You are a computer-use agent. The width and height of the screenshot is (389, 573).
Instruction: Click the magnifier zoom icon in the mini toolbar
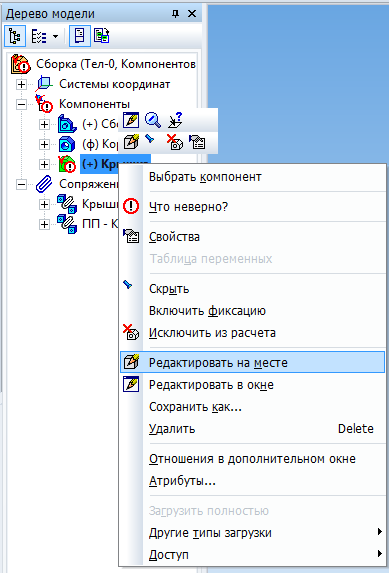153,120
